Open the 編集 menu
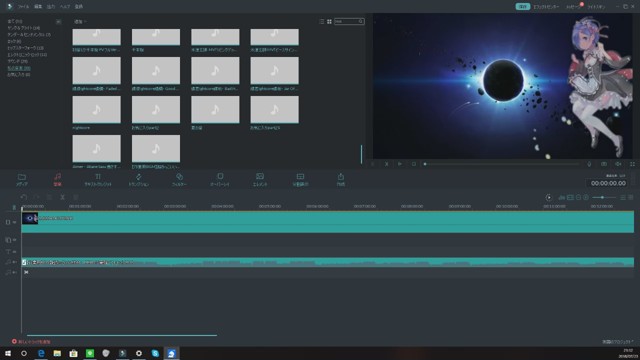Screen dimensions: 640x360 click(x=38, y=7)
